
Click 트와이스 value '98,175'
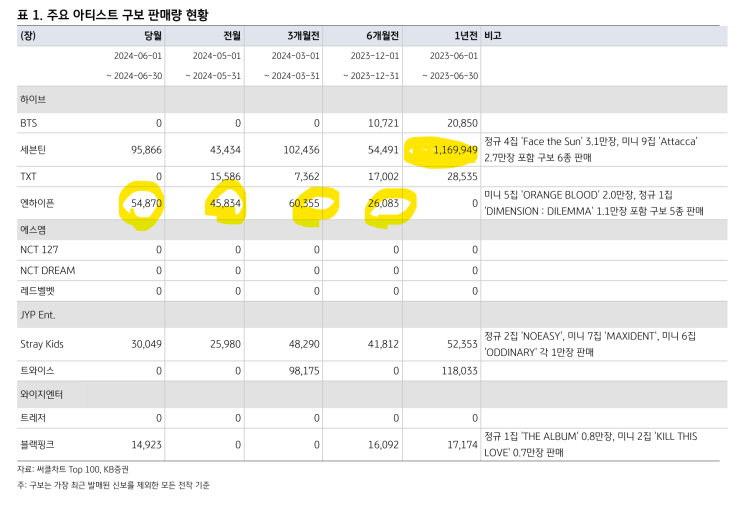point(304,370)
